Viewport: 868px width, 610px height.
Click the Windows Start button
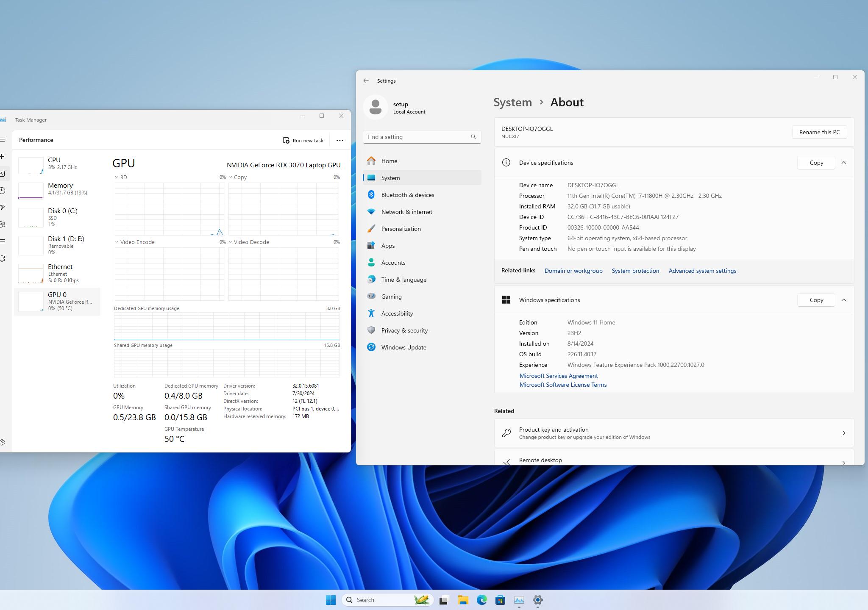(331, 600)
